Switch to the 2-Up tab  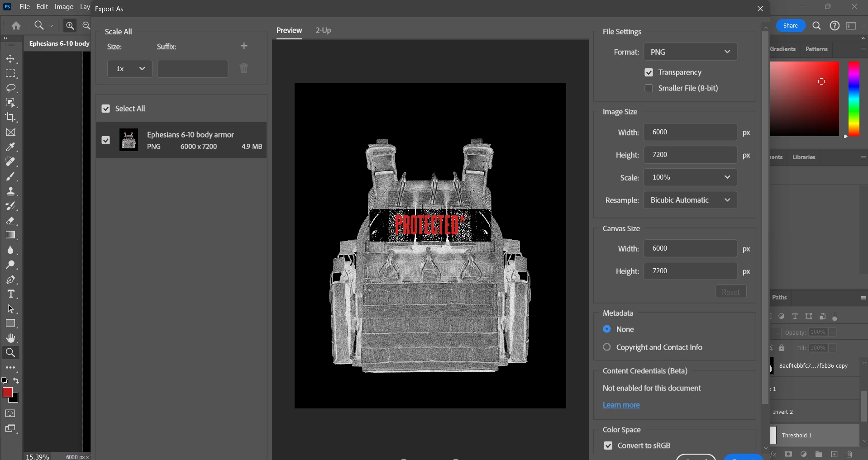[323, 30]
